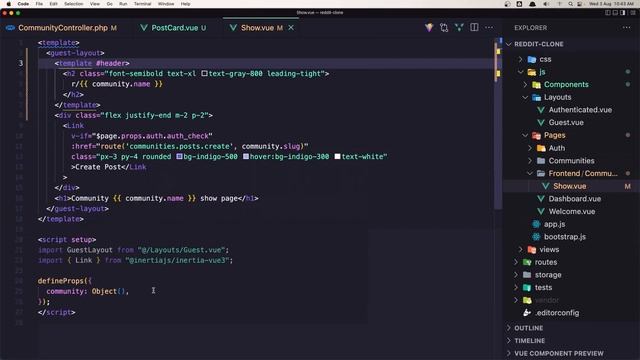640x360 pixels.
Task: Click the text-white color swatch
Action: (337, 156)
